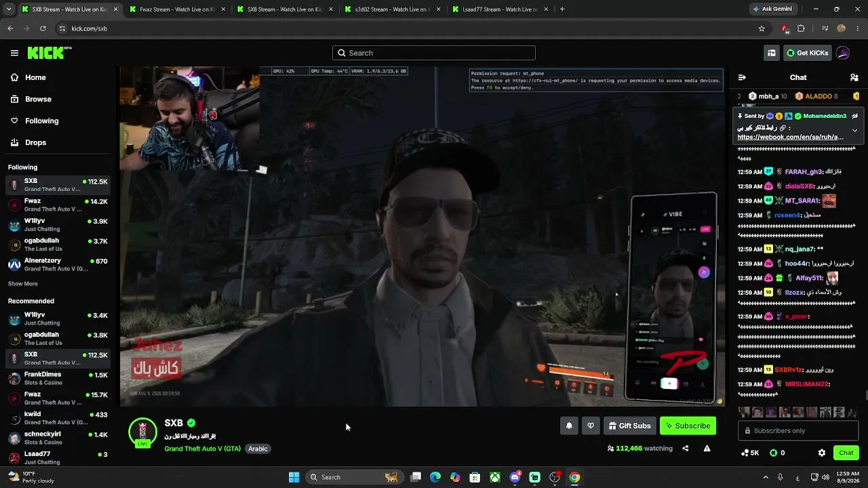Open the KICKs balance showing 0
The image size is (868, 488).
click(778, 453)
